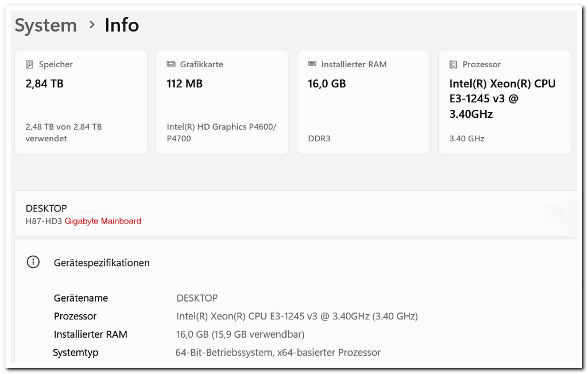
Task: Click the Prozessor chip icon
Action: (453, 64)
